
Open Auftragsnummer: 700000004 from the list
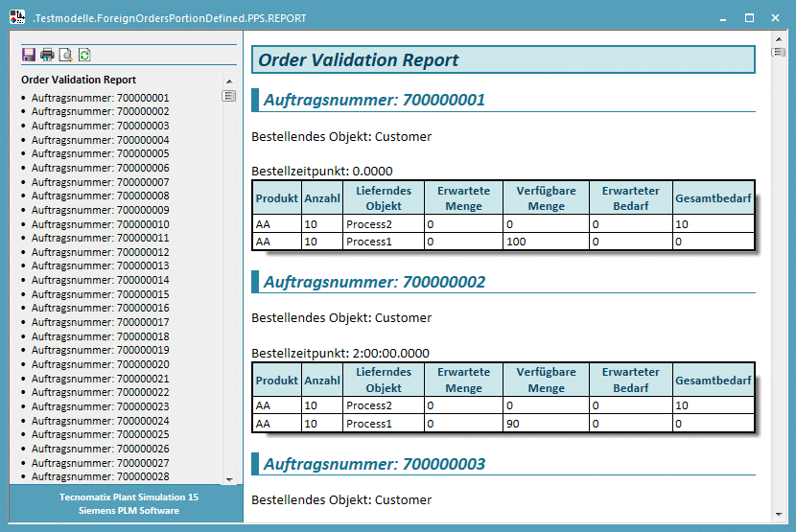click(100, 140)
